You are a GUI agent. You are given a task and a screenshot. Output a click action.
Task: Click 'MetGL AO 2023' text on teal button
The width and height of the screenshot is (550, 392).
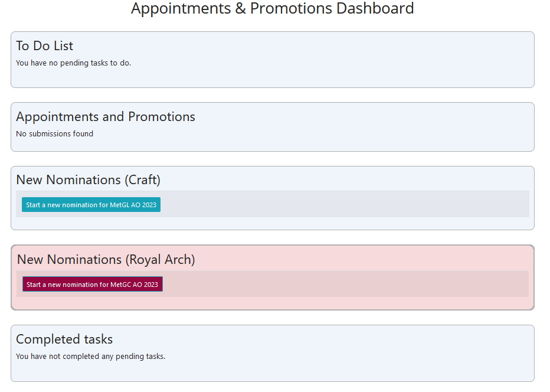133,205
